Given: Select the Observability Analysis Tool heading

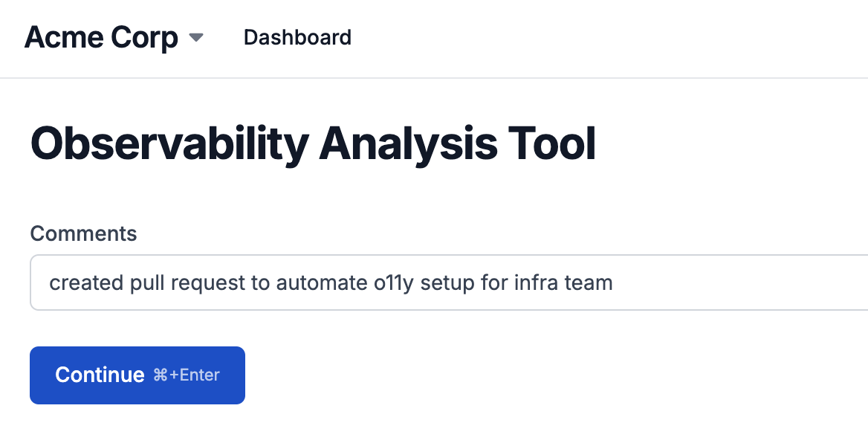Looking at the screenshot, I should [x=312, y=143].
